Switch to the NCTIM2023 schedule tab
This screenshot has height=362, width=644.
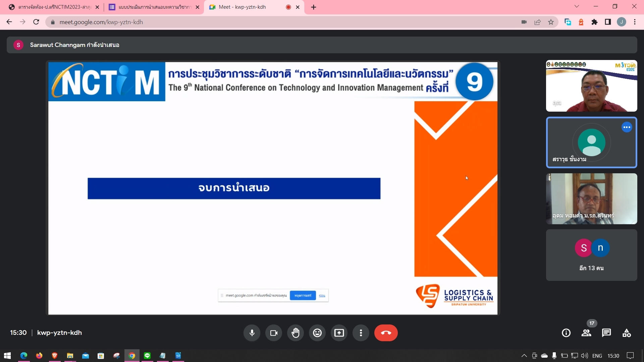coord(54,7)
